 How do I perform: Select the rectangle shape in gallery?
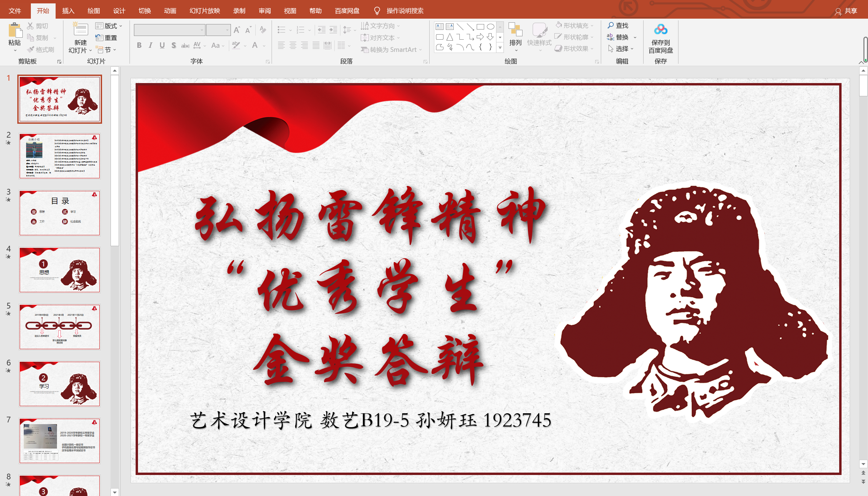tap(480, 26)
